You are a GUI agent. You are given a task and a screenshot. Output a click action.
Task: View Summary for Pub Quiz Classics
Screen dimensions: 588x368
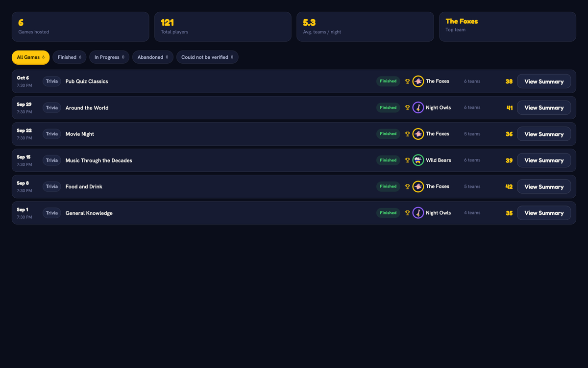tap(544, 81)
